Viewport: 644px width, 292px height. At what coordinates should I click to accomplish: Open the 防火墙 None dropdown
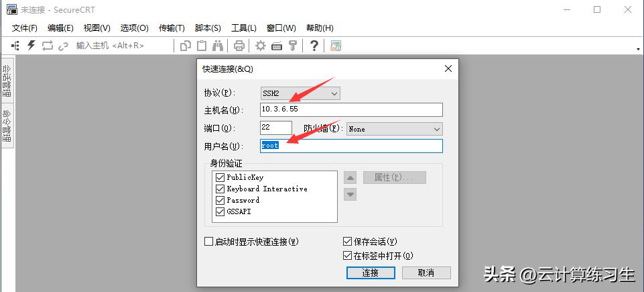[x=395, y=129]
